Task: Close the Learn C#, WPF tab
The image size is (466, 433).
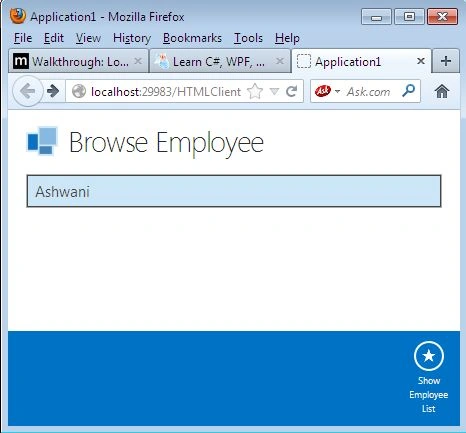Action: click(x=280, y=61)
